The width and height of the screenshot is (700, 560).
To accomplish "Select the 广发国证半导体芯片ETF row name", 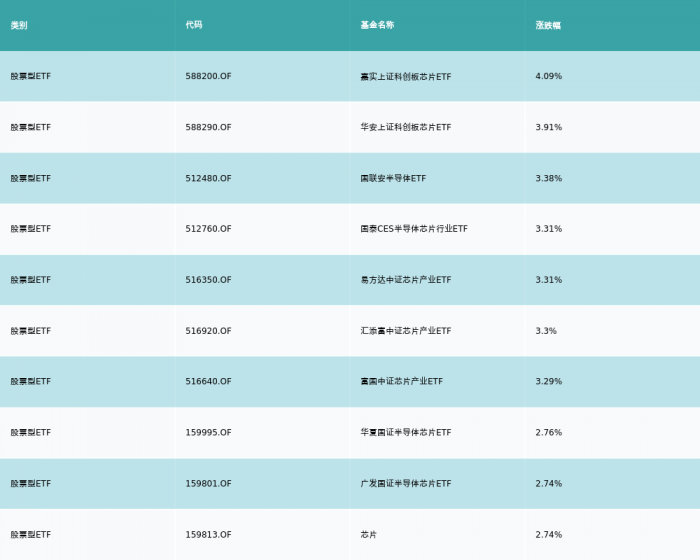I will coord(406,484).
